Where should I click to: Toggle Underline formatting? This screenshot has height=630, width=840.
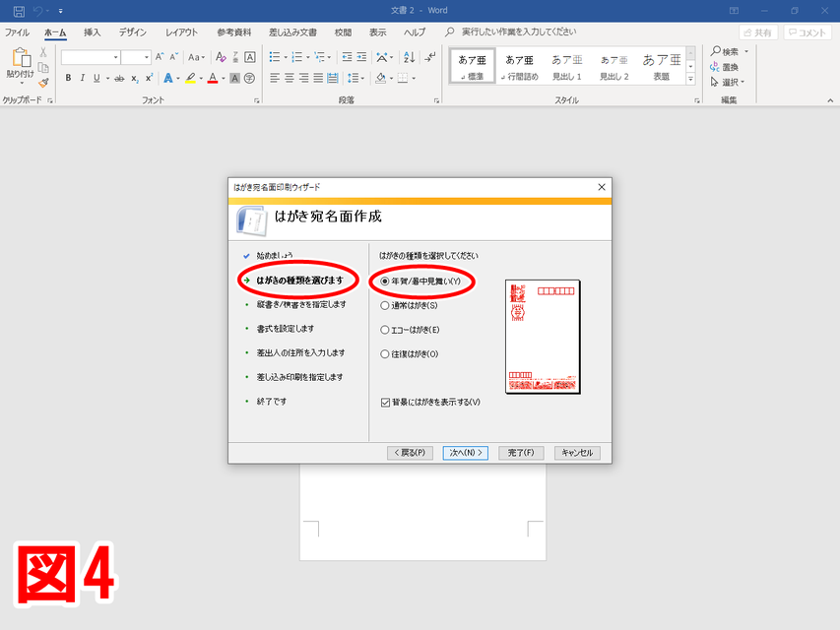click(x=97, y=78)
